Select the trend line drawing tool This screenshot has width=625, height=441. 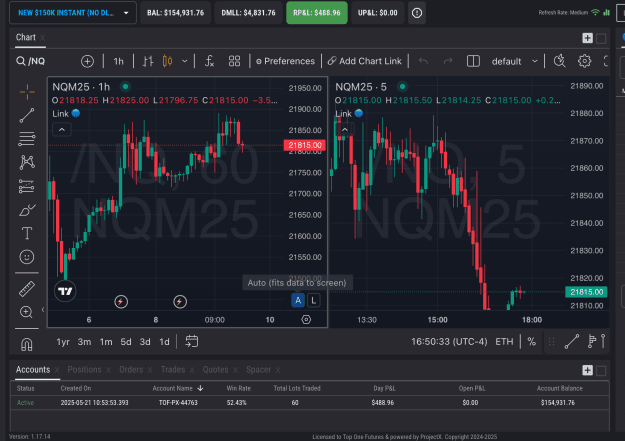pos(27,116)
